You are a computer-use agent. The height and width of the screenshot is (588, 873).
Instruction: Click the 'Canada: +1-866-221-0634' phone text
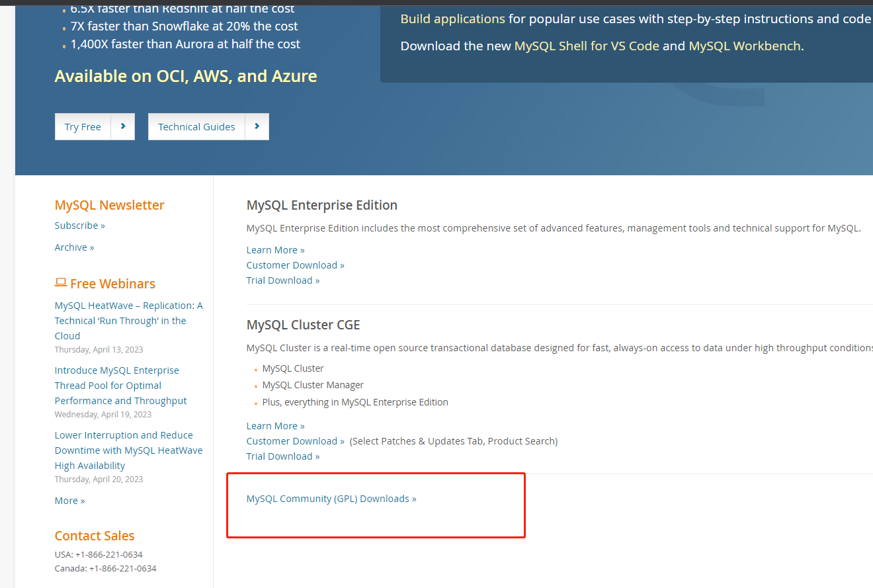[x=106, y=568]
